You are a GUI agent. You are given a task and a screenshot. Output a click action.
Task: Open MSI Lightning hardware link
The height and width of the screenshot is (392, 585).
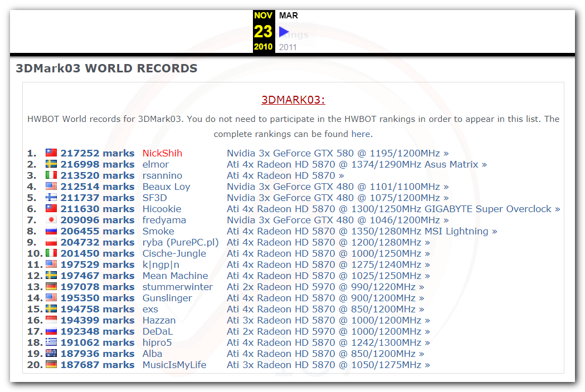pyautogui.click(x=362, y=231)
